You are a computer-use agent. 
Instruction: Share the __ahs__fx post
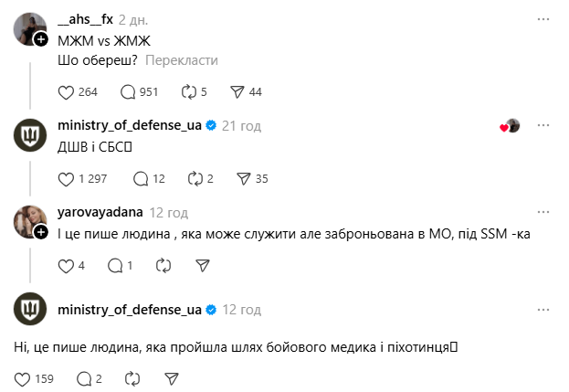pos(237,91)
